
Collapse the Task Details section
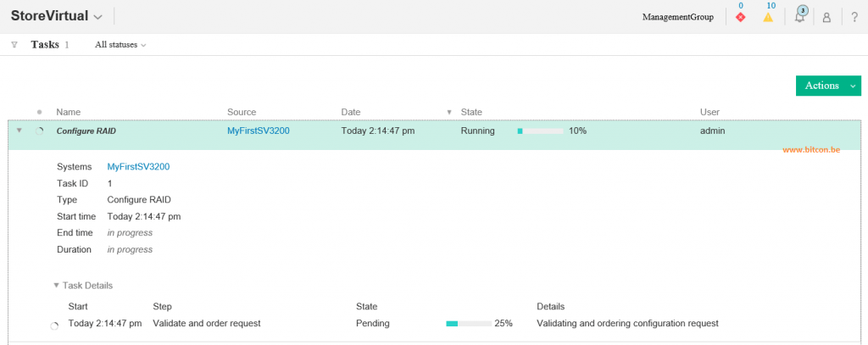tap(56, 285)
